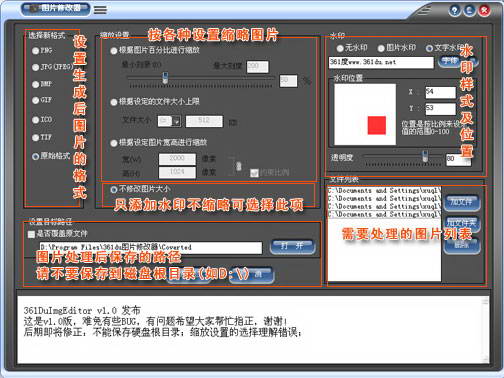Select no watermark radio option
Viewport: 504px width, 378px height.
340,48
